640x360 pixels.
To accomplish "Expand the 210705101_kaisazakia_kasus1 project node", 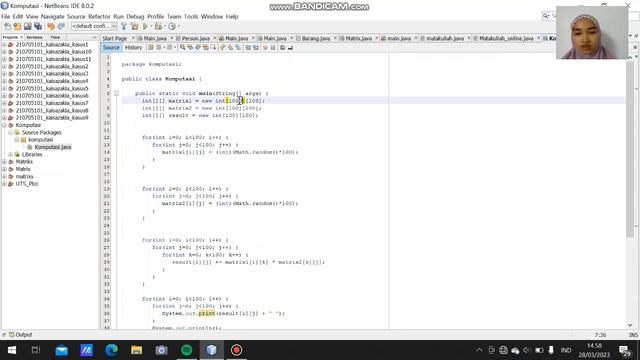I will [4, 44].
